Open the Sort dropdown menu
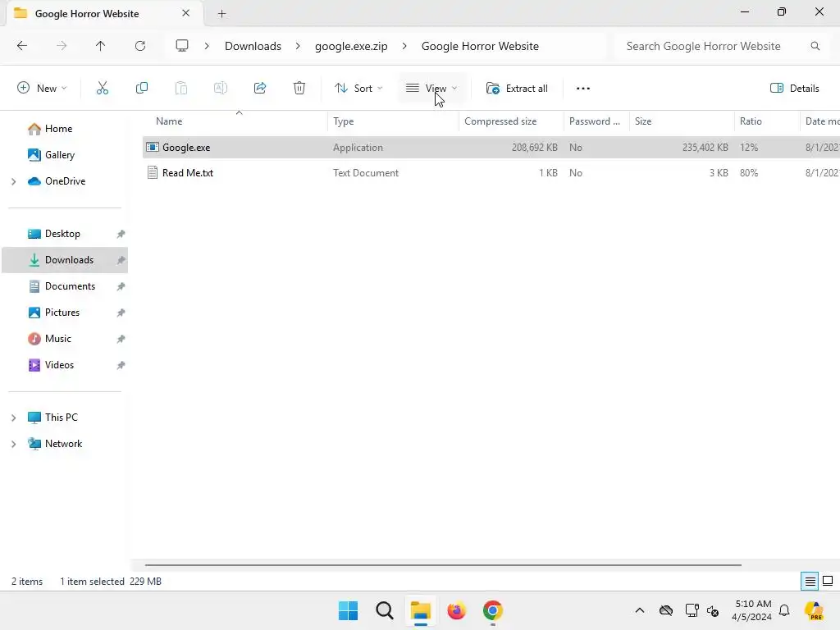840x630 pixels. click(358, 89)
